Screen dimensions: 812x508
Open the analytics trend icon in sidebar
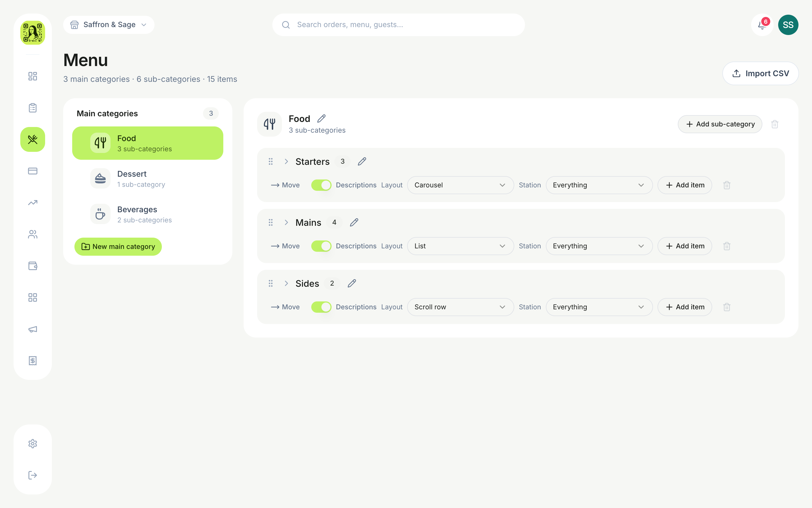(32, 203)
